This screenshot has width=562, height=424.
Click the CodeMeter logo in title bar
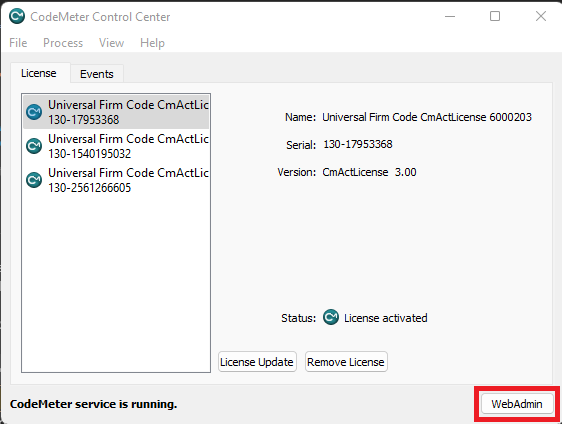(x=17, y=16)
